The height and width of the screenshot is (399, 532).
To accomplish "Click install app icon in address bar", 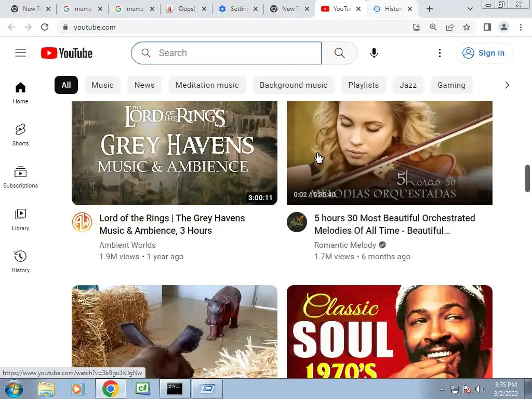I will (416, 27).
